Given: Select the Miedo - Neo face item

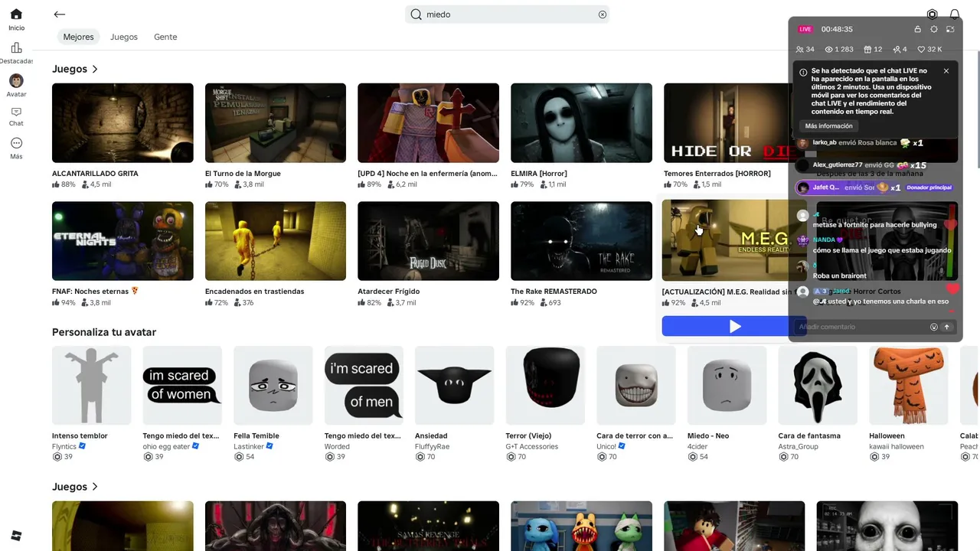Looking at the screenshot, I should (727, 386).
